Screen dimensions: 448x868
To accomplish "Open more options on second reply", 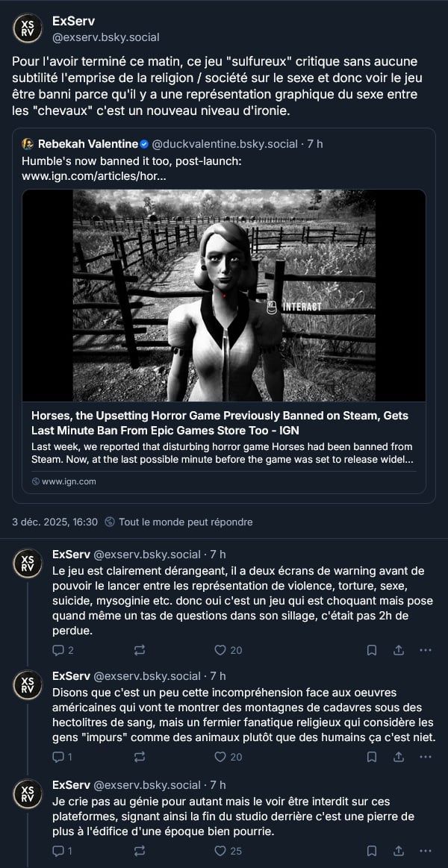I will tap(426, 756).
